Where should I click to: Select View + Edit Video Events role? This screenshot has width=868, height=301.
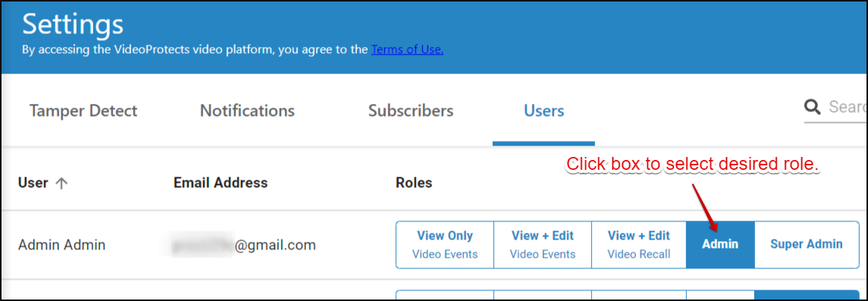pyautogui.click(x=543, y=245)
